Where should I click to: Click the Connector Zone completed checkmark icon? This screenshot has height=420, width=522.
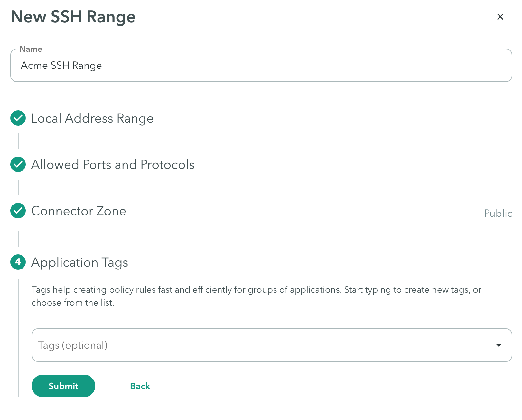[x=18, y=211]
